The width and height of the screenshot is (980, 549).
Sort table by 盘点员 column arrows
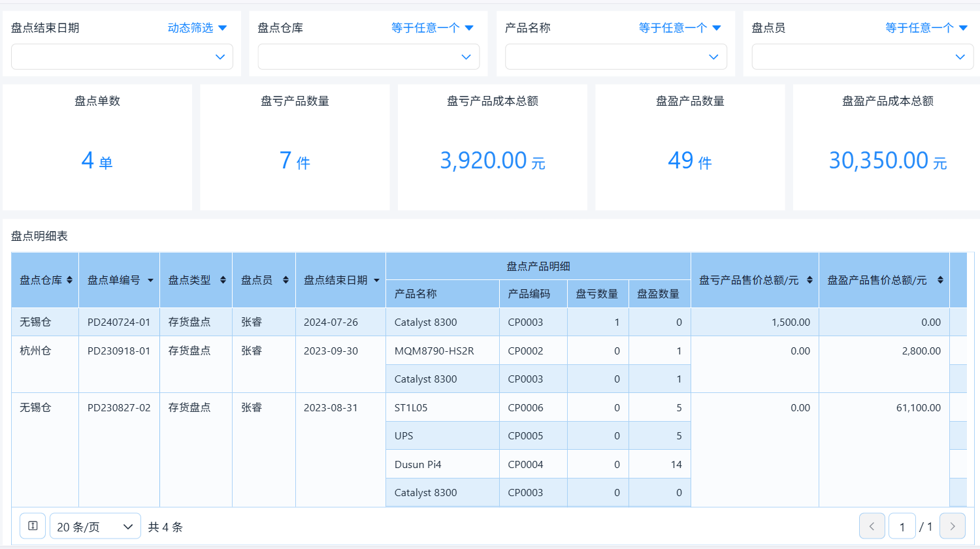(x=286, y=280)
